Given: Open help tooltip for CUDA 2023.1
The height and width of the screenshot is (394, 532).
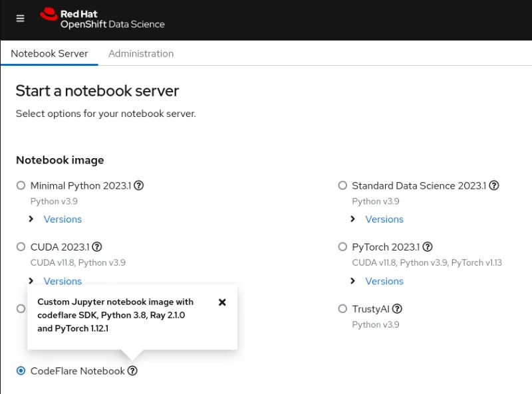Looking at the screenshot, I should pos(97,246).
